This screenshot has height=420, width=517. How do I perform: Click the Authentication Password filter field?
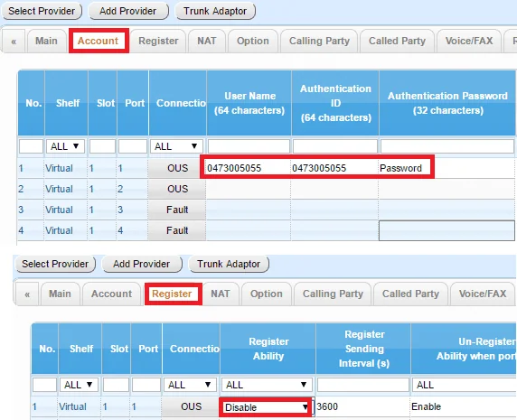(447, 146)
